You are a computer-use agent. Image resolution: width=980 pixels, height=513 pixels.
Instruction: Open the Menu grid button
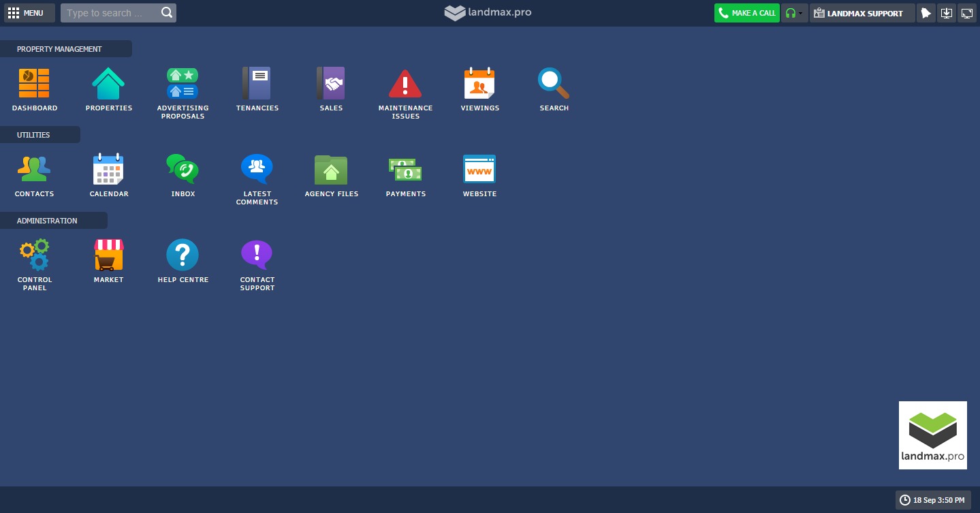(x=26, y=13)
